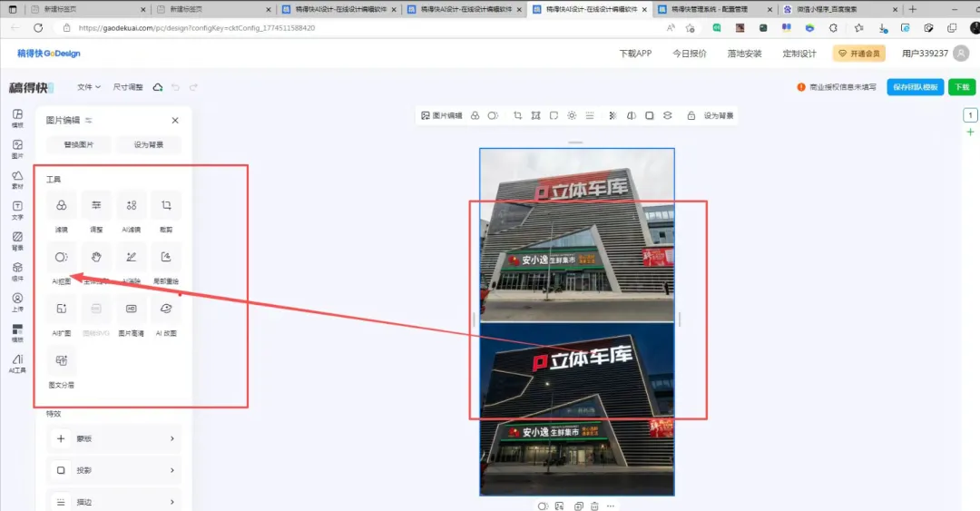The image size is (980, 511).
Task: Click brightness sun icon in floating toolbar
Action: point(572,115)
